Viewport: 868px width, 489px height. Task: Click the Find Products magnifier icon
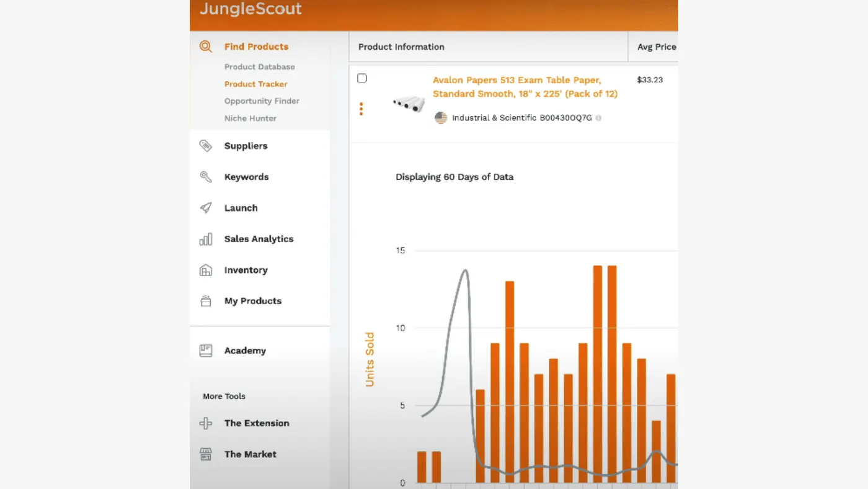click(206, 47)
